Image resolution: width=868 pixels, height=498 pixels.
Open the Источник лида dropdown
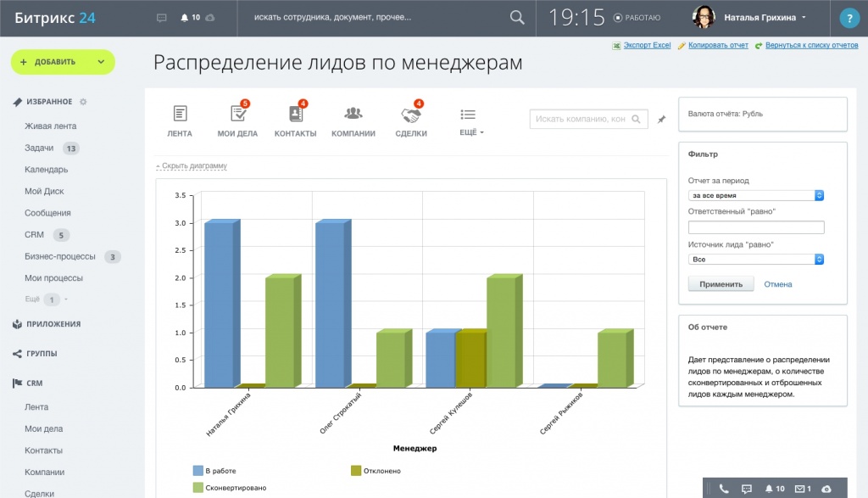(755, 260)
